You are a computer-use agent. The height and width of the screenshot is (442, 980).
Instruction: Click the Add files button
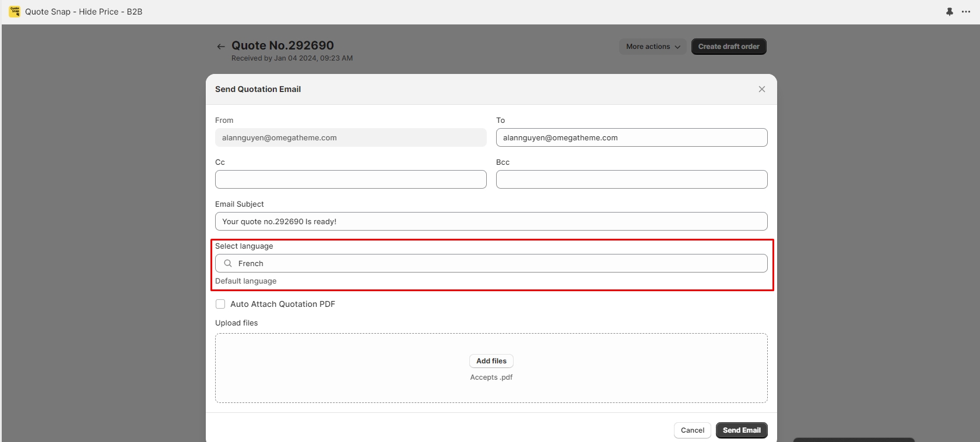click(491, 361)
